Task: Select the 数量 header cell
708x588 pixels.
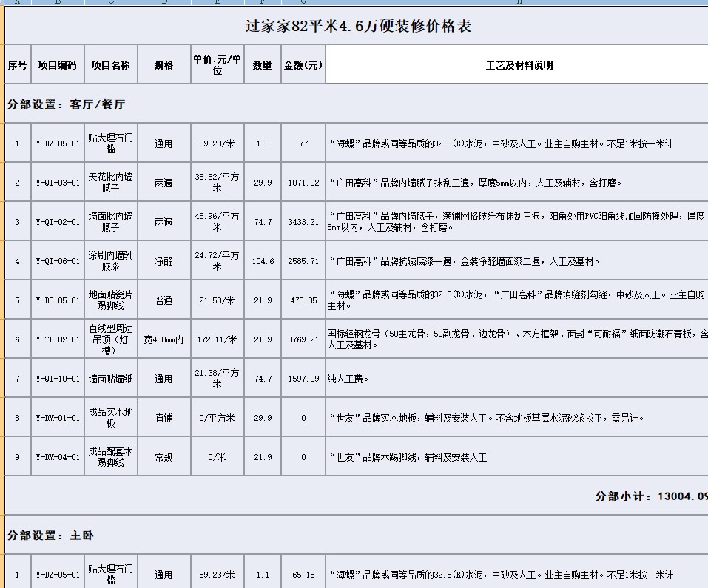Action: coord(263,64)
